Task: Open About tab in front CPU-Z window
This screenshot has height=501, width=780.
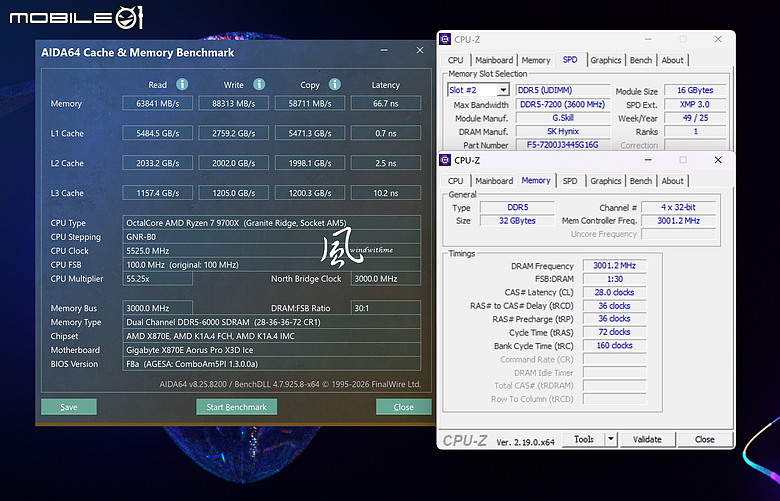Action: pos(673,181)
